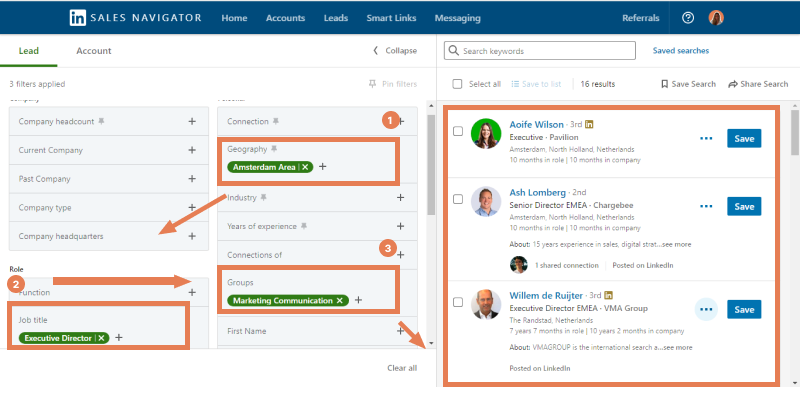Open Aoife Wilson's profile name link
The height and width of the screenshot is (407, 800).
pos(536,124)
